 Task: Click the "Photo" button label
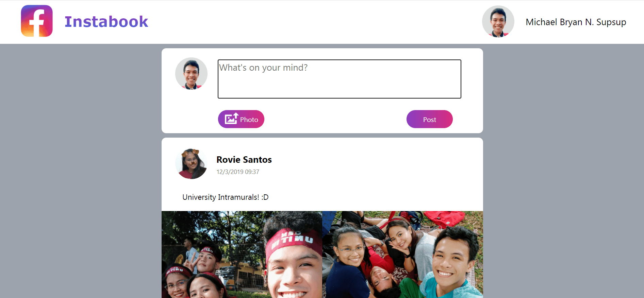click(249, 120)
